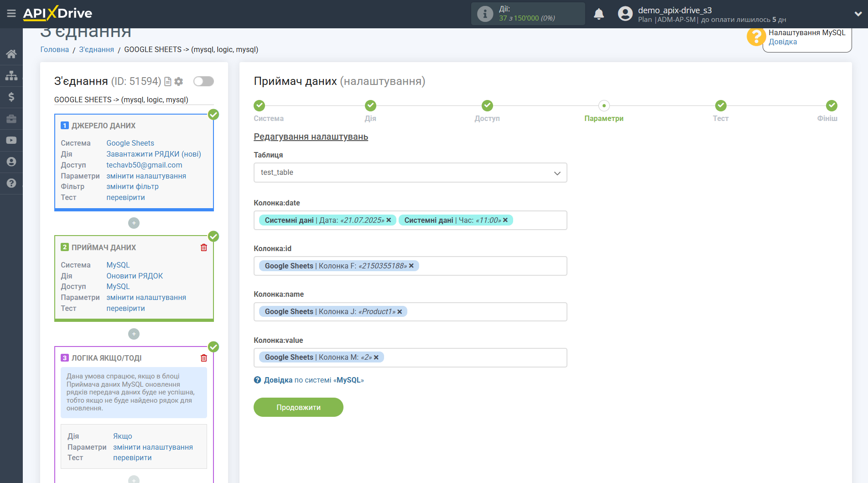Click the Продовжити button

[298, 407]
